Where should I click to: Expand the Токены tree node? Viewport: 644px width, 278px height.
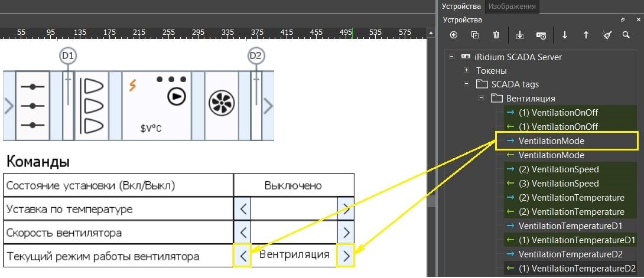[x=467, y=71]
